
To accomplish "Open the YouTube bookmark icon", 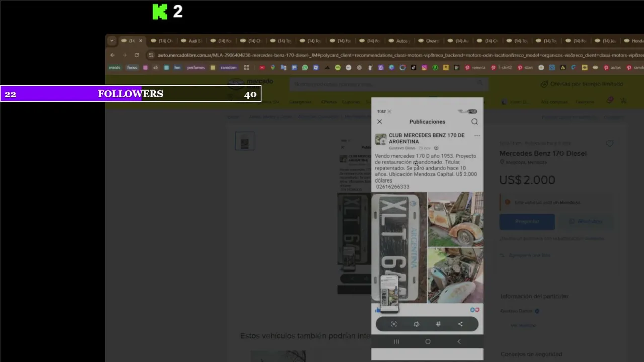I will point(262,68).
